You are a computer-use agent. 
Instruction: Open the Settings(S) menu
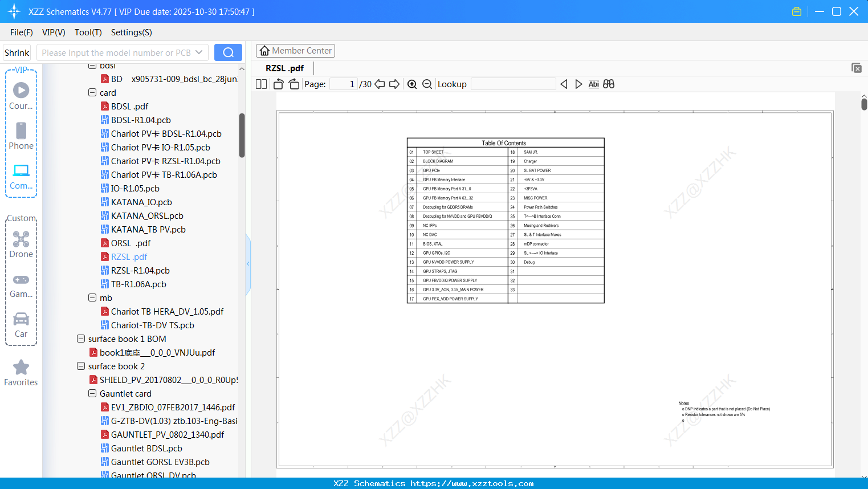tap(132, 32)
